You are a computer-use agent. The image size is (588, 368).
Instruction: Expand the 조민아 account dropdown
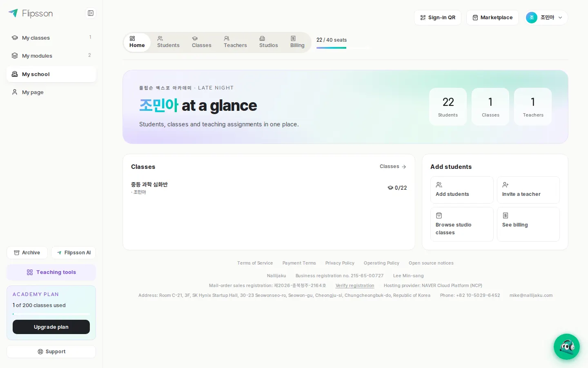point(546,18)
